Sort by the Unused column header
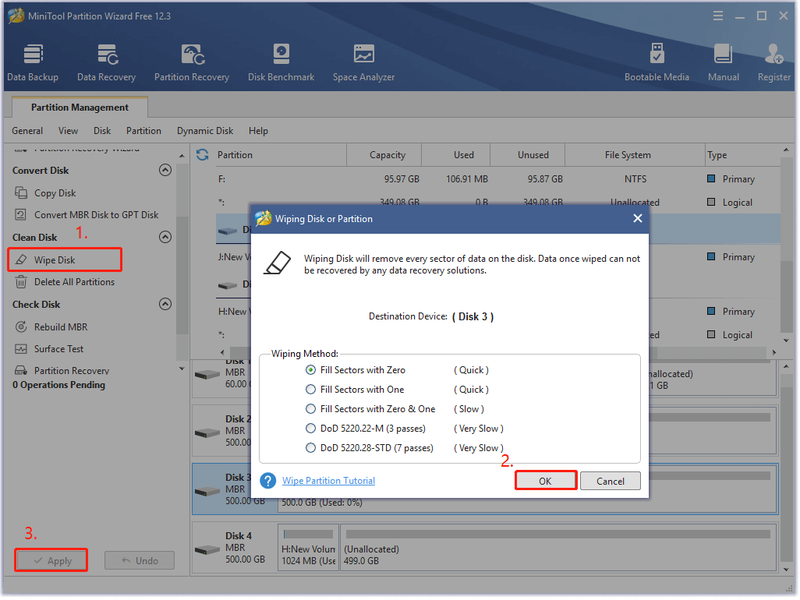Image resolution: width=800 pixels, height=600 pixels. 528,155
